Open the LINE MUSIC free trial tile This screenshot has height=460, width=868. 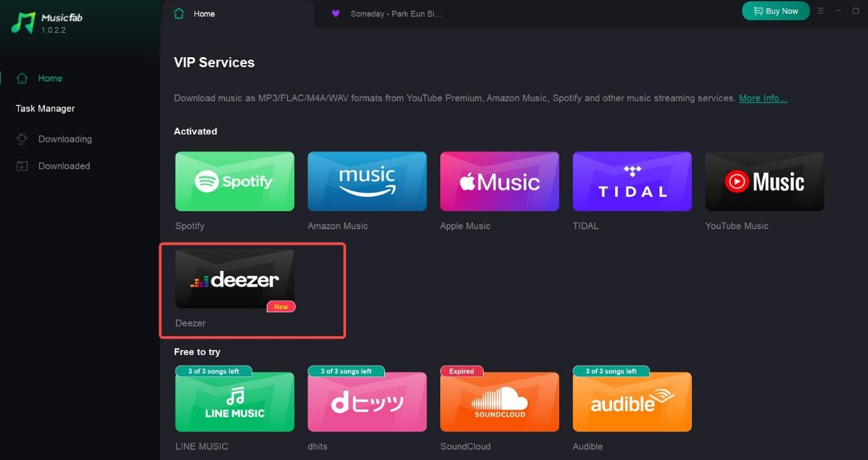coord(235,402)
